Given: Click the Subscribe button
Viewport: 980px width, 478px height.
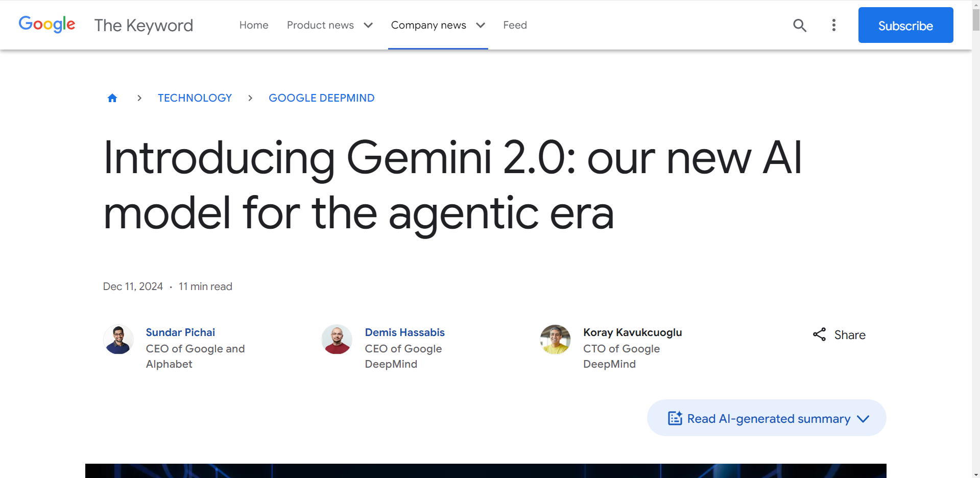Looking at the screenshot, I should coord(905,25).
